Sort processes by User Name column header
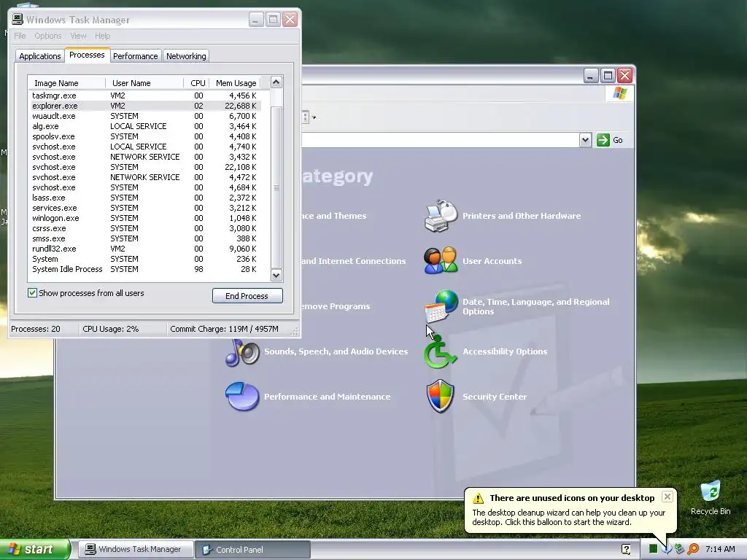The width and height of the screenshot is (747, 560). point(144,83)
